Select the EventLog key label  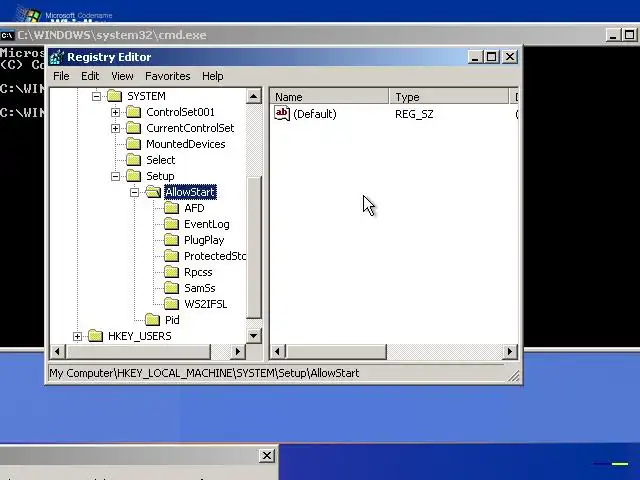click(207, 224)
